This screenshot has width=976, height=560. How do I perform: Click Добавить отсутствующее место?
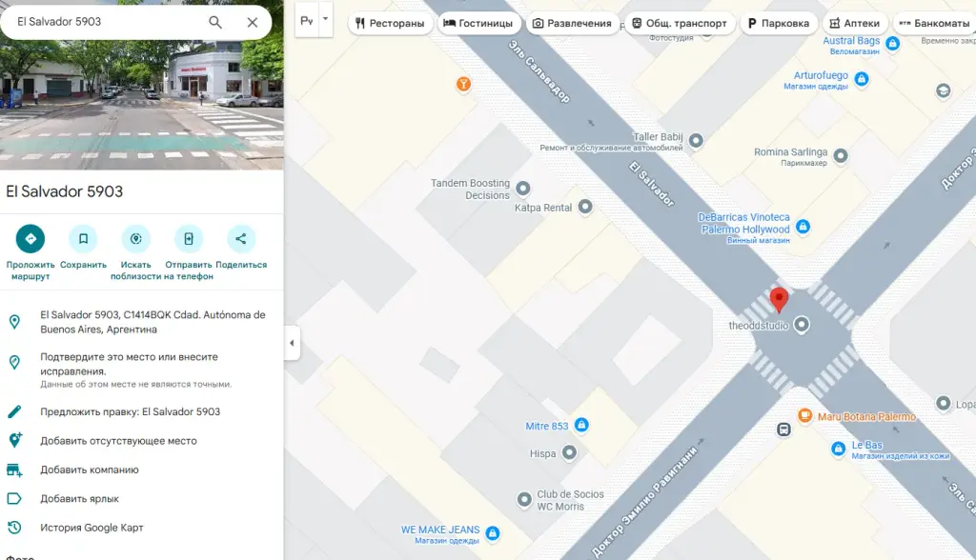coord(118,441)
